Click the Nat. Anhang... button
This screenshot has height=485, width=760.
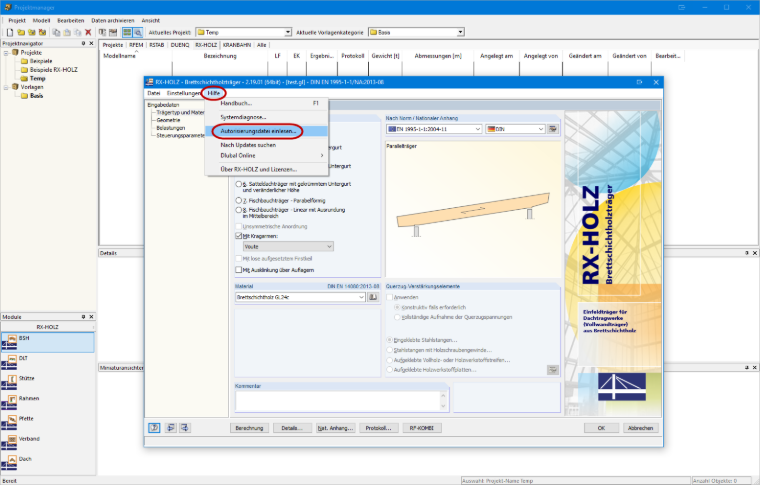pos(335,428)
